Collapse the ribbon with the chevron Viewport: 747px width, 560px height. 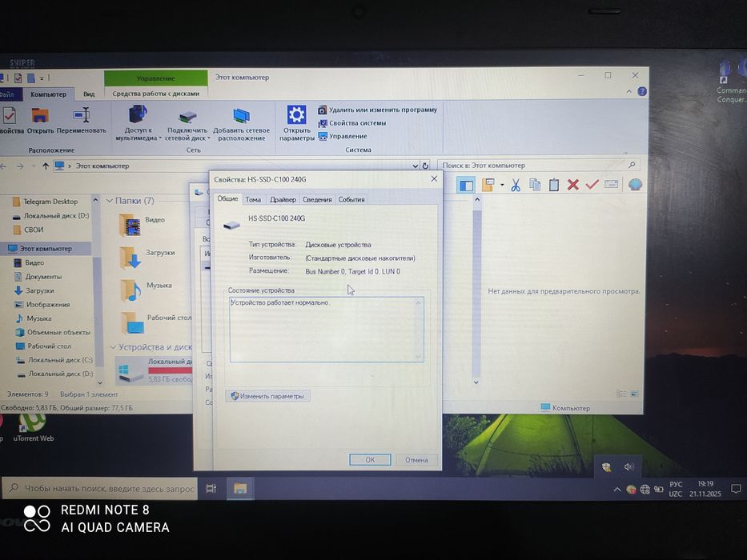pyautogui.click(x=629, y=91)
